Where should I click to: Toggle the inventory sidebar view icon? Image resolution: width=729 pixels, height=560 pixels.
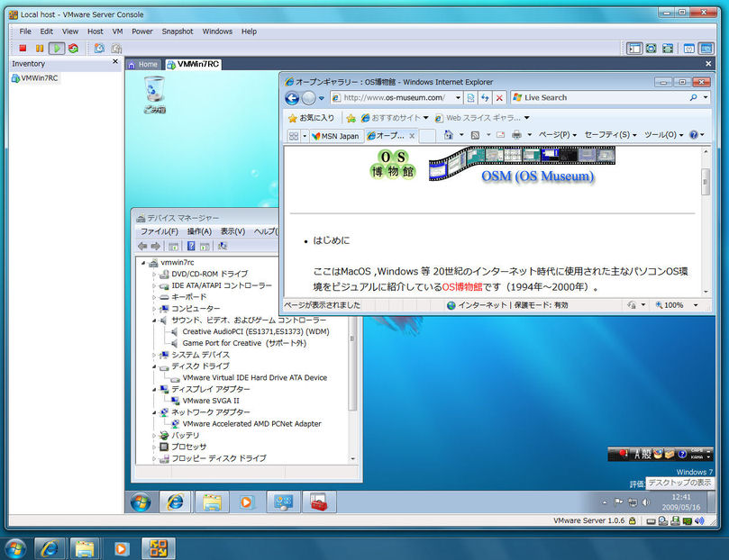[634, 49]
